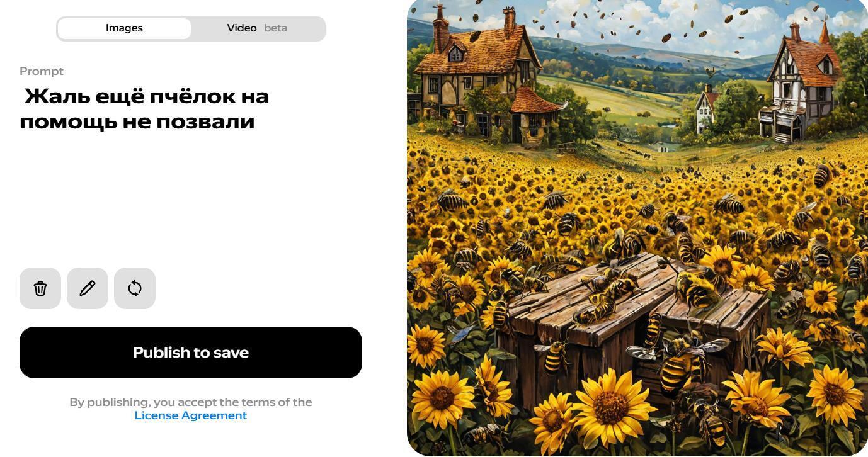Select the Russian prompt text

pyautogui.click(x=145, y=109)
